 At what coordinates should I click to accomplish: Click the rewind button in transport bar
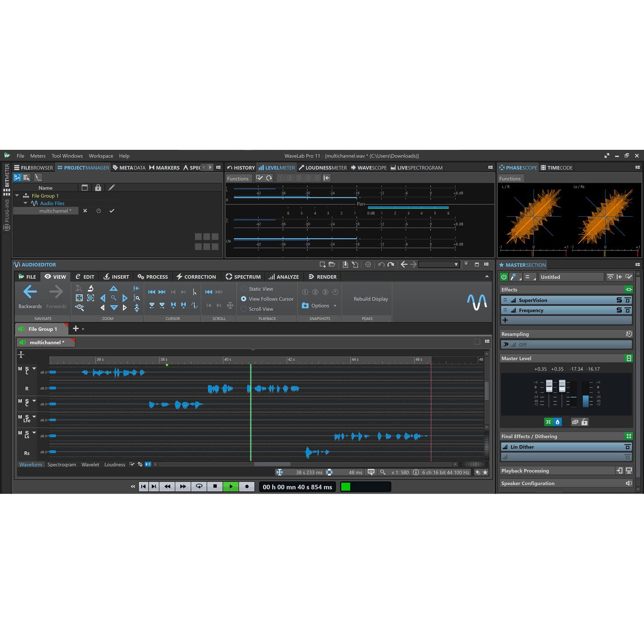point(167,486)
